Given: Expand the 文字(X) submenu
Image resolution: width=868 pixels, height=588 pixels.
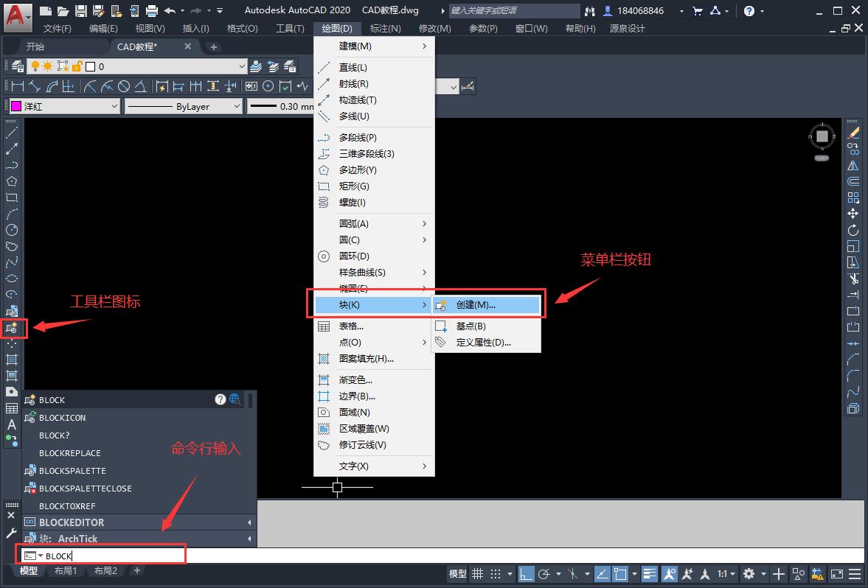Looking at the screenshot, I should click(374, 466).
